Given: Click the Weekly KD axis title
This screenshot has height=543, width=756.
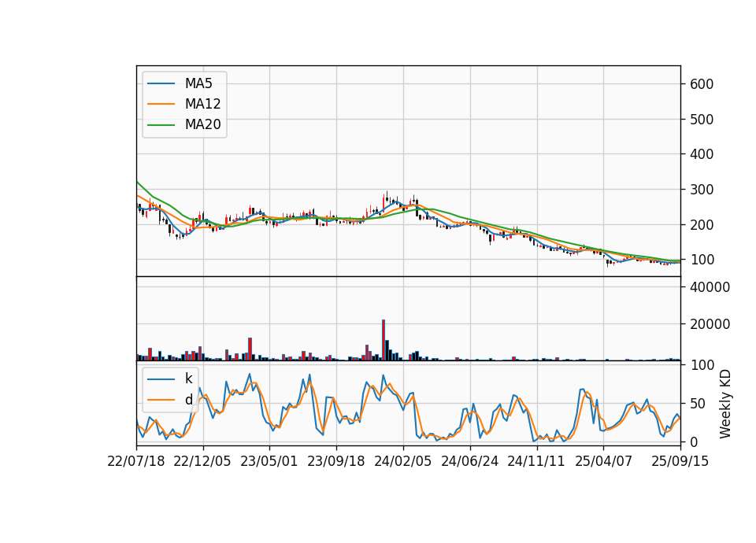Looking at the screenshot, I should coord(725,404).
